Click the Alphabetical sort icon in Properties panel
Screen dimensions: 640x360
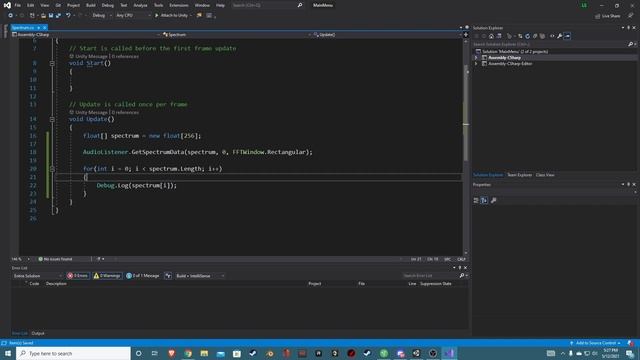[x=484, y=200]
